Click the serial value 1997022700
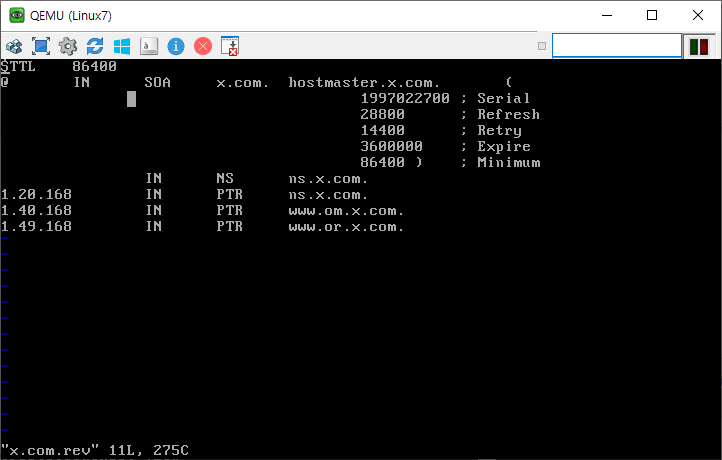This screenshot has height=460, width=722. (x=405, y=98)
